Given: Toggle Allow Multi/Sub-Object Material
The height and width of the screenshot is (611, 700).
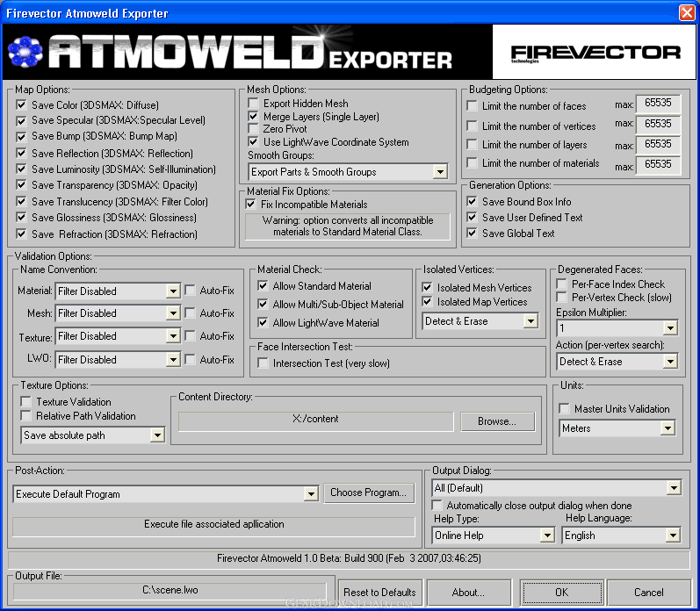Looking at the screenshot, I should (x=263, y=305).
